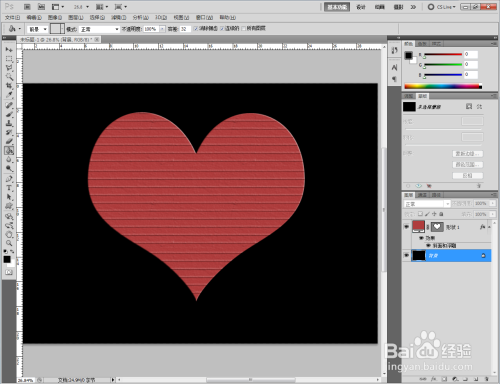Click the CS Live button

click(x=442, y=7)
